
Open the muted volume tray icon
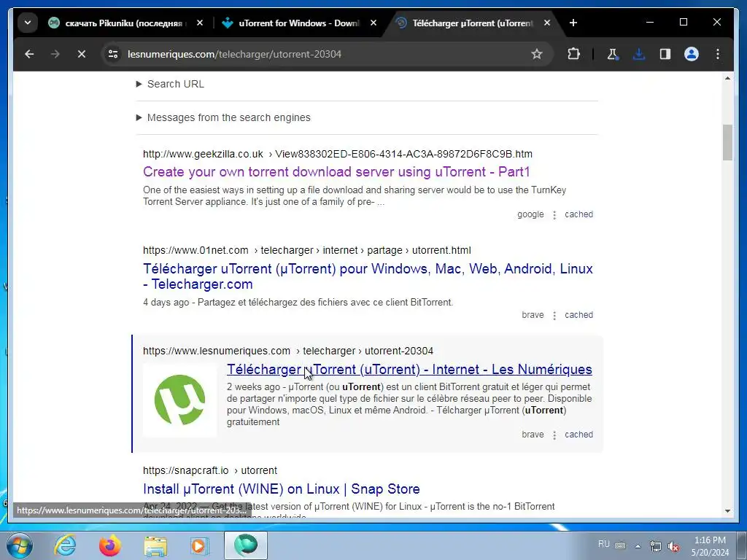click(x=673, y=546)
